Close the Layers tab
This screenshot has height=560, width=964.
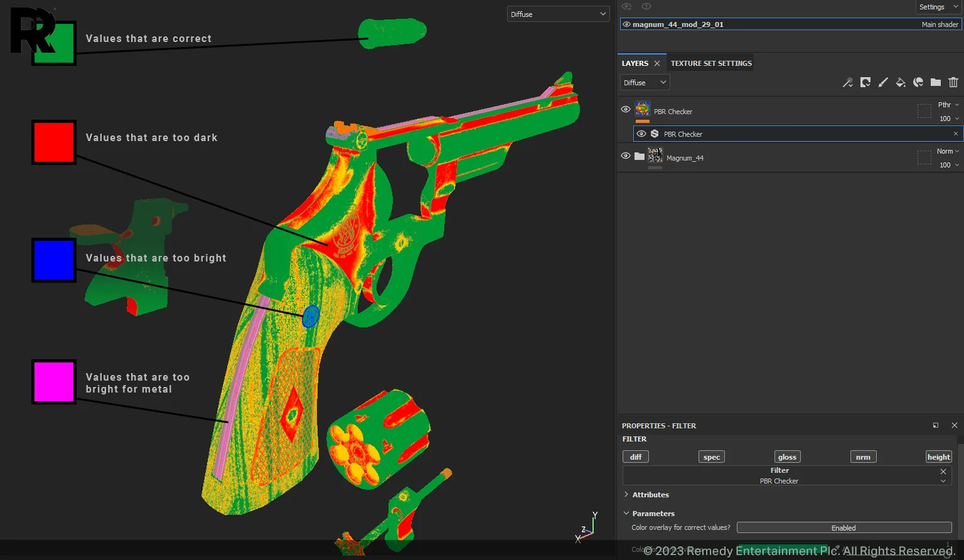657,63
